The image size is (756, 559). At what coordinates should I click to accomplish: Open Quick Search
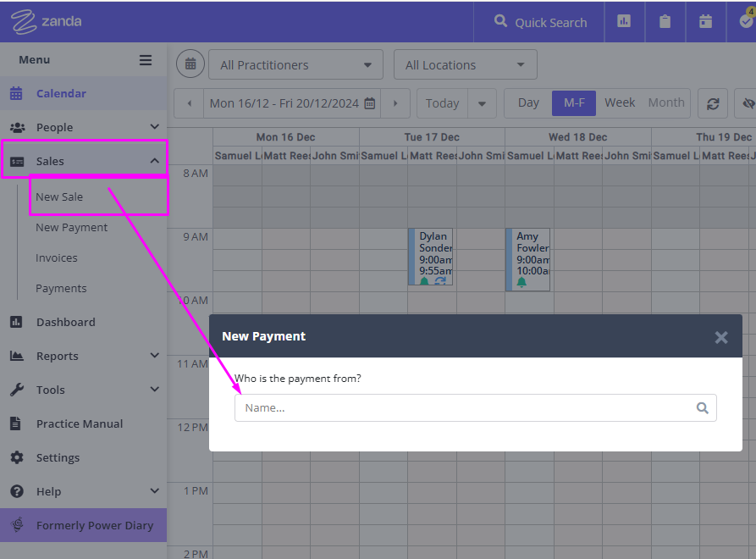[x=540, y=22]
